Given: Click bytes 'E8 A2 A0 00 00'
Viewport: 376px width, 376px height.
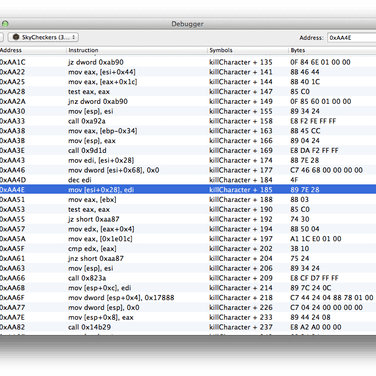Looking at the screenshot, I should click(316, 327).
